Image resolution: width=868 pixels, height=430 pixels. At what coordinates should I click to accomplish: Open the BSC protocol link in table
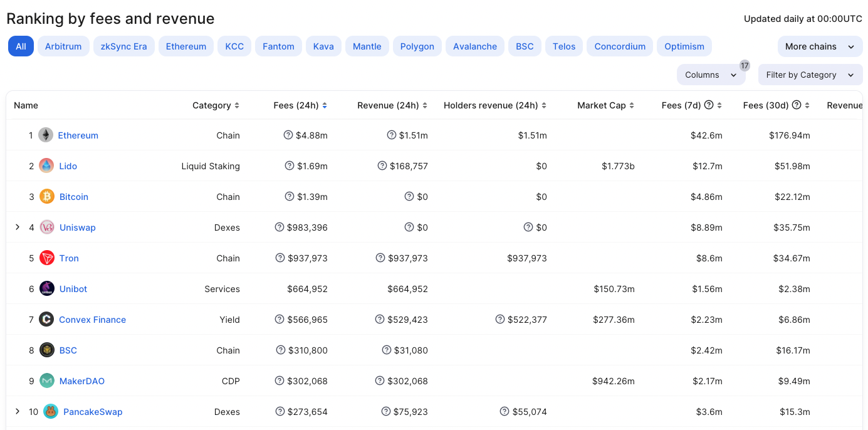point(68,350)
